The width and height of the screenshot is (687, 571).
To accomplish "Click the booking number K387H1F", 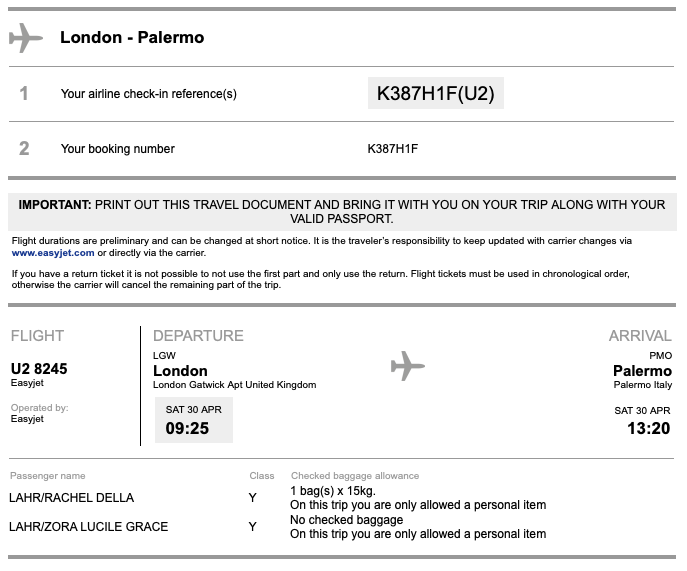I will (x=393, y=149).
